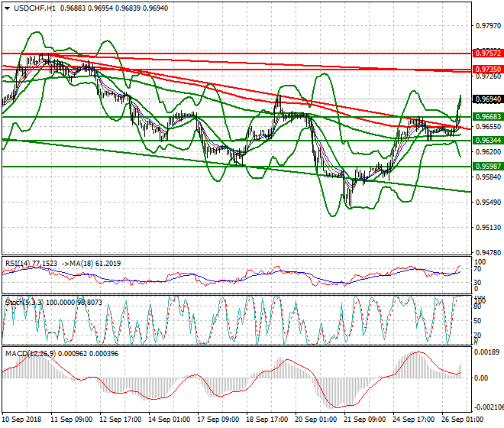Click the USDCHF,H1 chart title text
504x428 pixels.
pyautogui.click(x=34, y=8)
